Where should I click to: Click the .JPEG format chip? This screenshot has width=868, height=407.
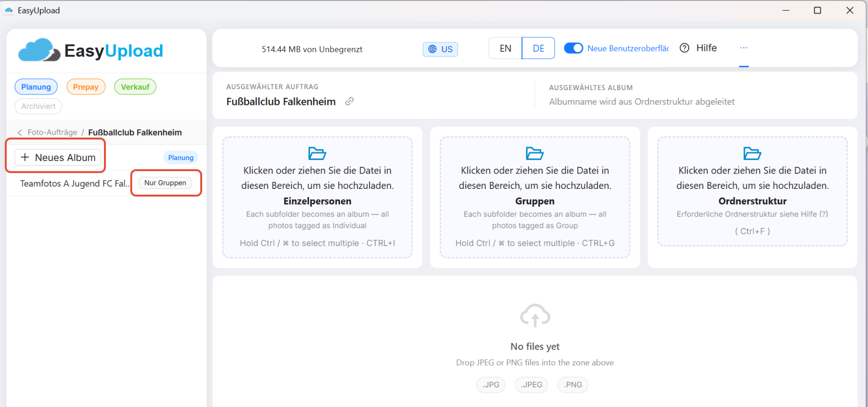(x=532, y=384)
